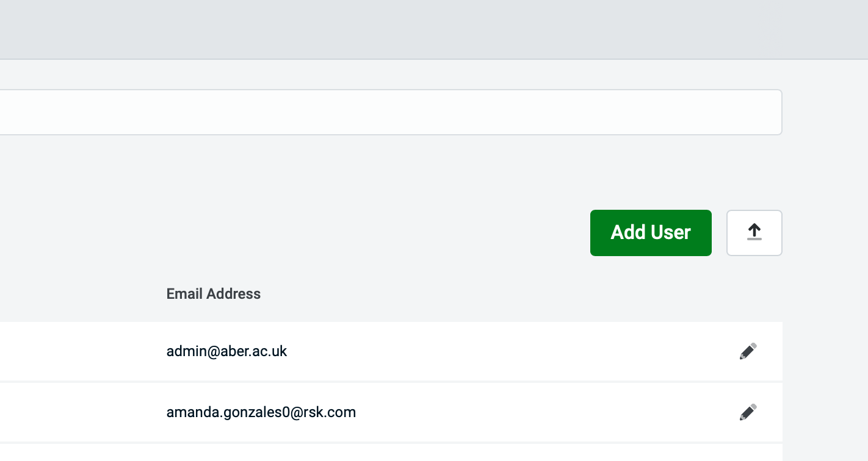Click empty middle of the admin@aber.ac.uk row

point(513,351)
